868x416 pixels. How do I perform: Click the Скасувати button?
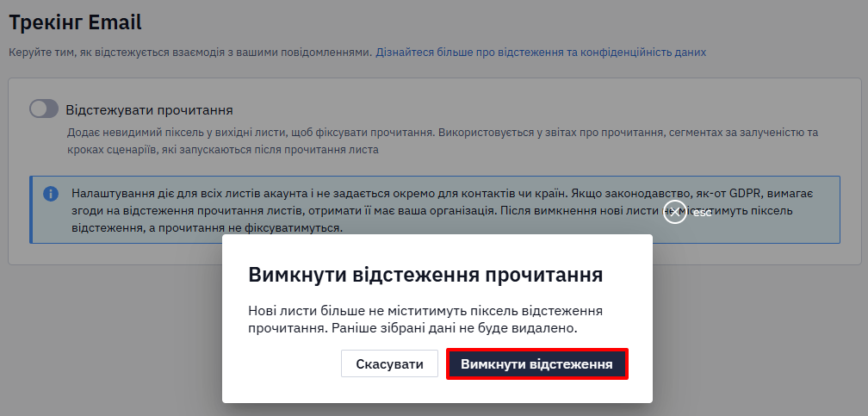pos(389,364)
